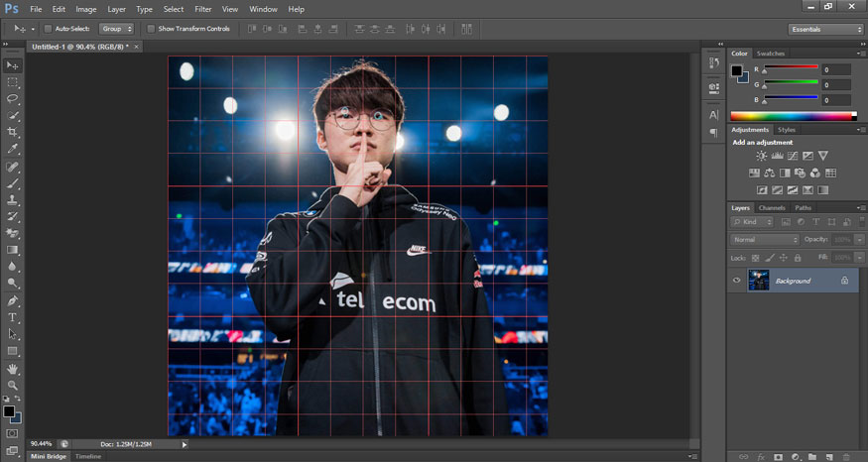Select the Gradient tool
868x462 pixels.
click(12, 250)
